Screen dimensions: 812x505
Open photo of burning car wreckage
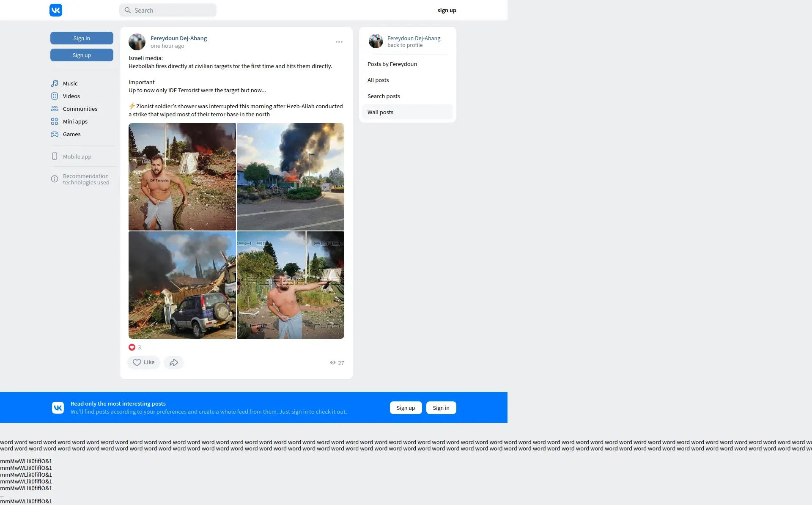tap(182, 285)
